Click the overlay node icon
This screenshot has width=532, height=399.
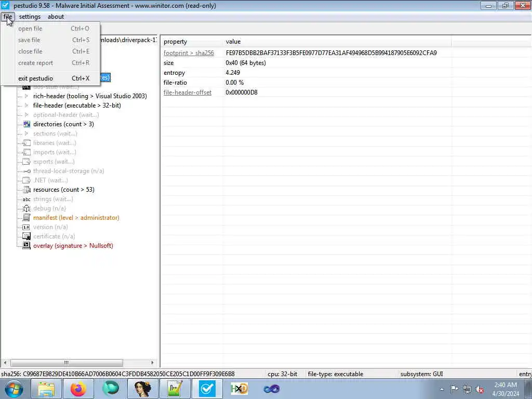pyautogui.click(x=26, y=246)
